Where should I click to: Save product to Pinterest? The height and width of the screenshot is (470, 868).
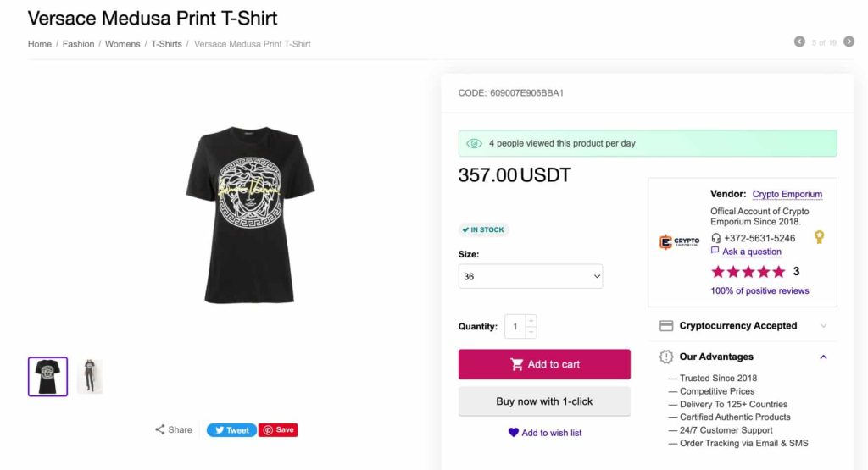(278, 429)
